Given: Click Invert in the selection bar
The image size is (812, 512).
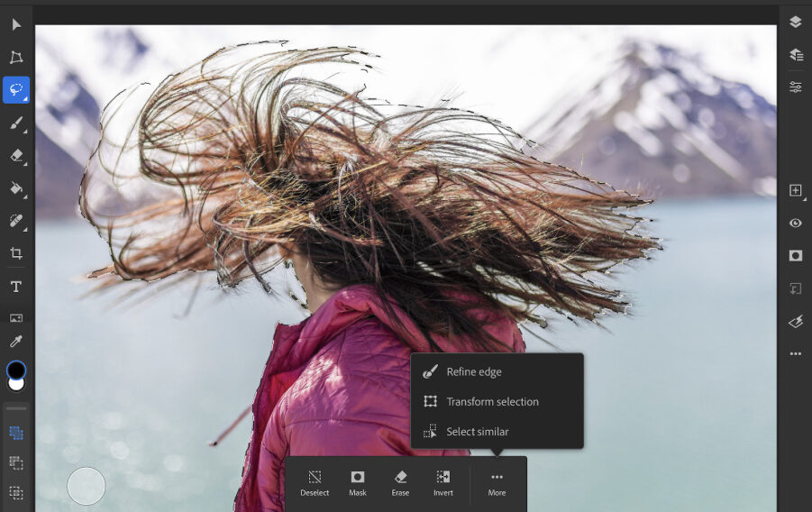Looking at the screenshot, I should pyautogui.click(x=443, y=483).
